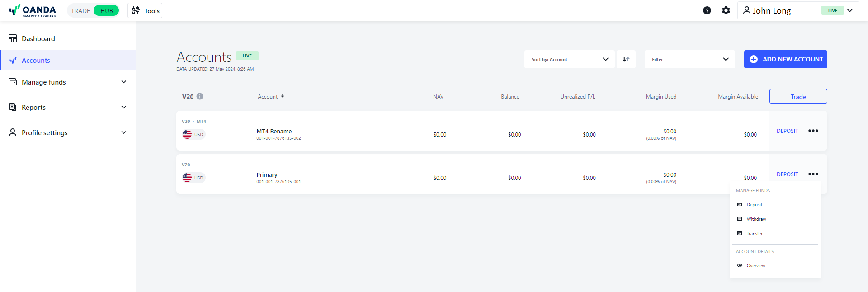
Task: Open the Filter dropdown
Action: click(x=689, y=59)
